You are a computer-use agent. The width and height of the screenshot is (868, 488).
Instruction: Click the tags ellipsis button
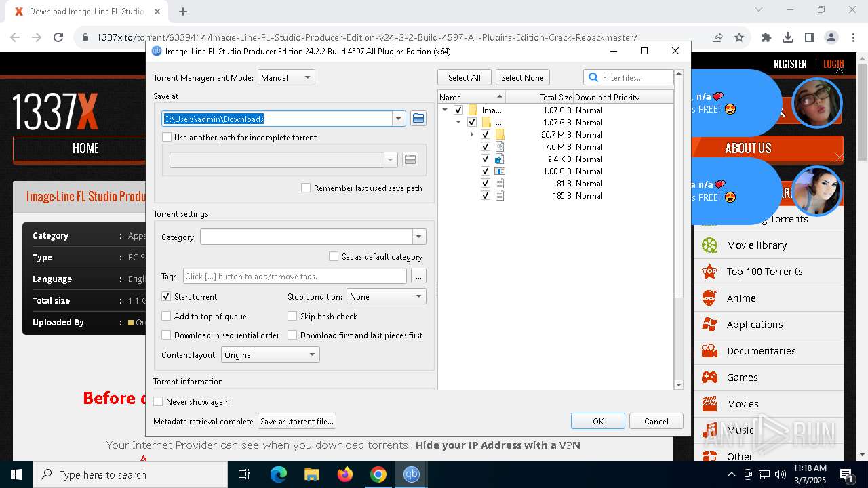pyautogui.click(x=418, y=277)
